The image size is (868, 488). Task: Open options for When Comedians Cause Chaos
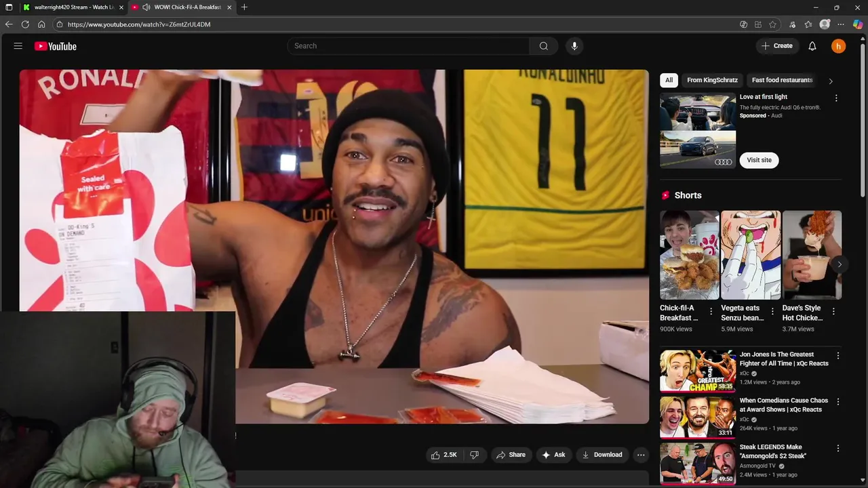pyautogui.click(x=838, y=402)
